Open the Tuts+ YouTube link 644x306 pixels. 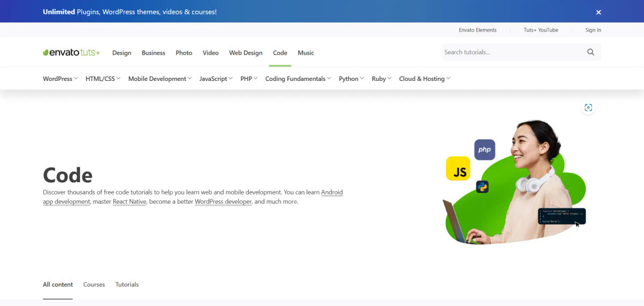[541, 30]
